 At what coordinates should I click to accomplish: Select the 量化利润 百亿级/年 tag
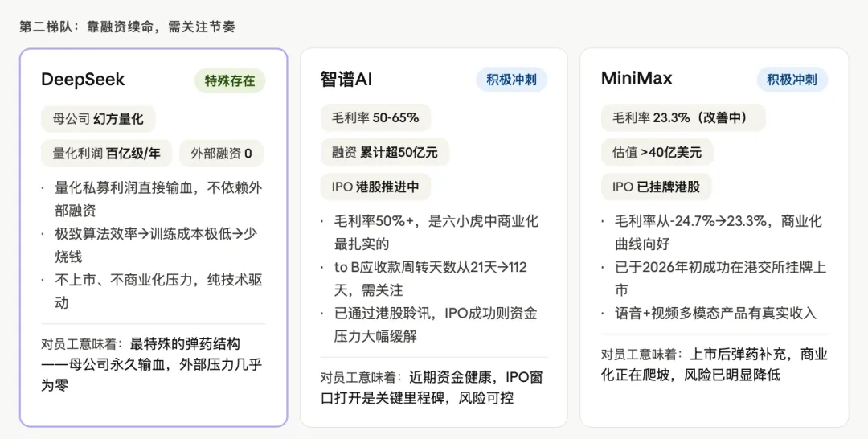coord(106,153)
